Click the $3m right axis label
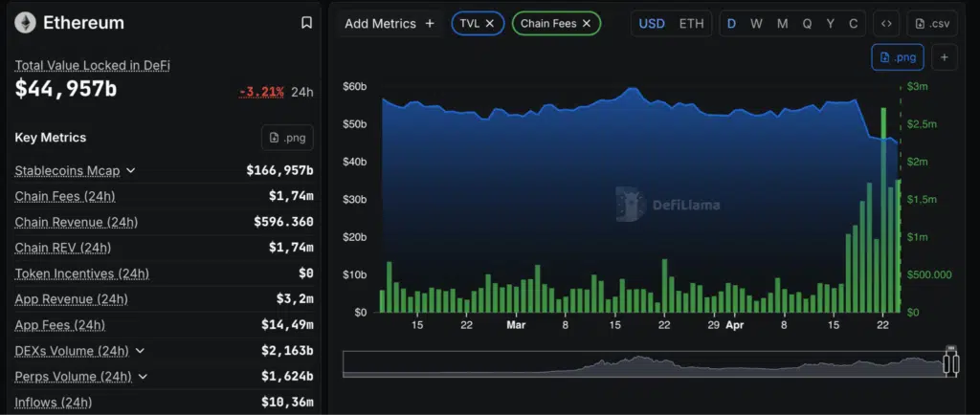The width and height of the screenshot is (980, 415). pyautogui.click(x=917, y=86)
